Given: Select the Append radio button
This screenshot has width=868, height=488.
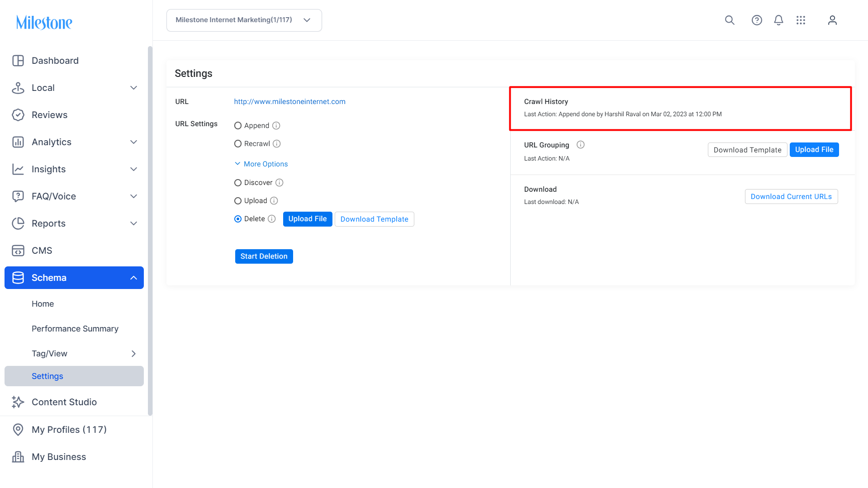Looking at the screenshot, I should [x=238, y=126].
